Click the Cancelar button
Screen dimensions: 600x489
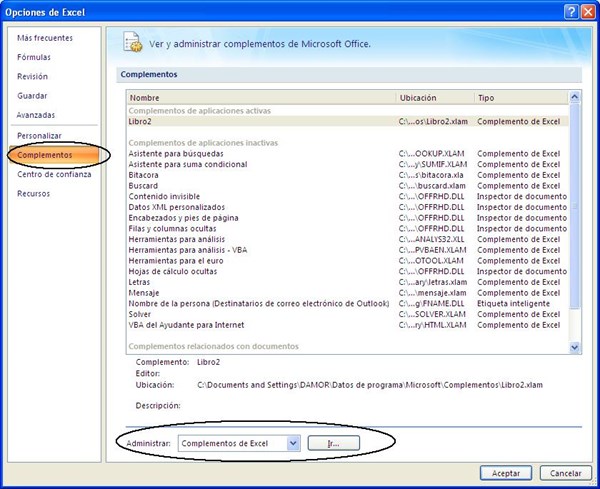[565, 473]
